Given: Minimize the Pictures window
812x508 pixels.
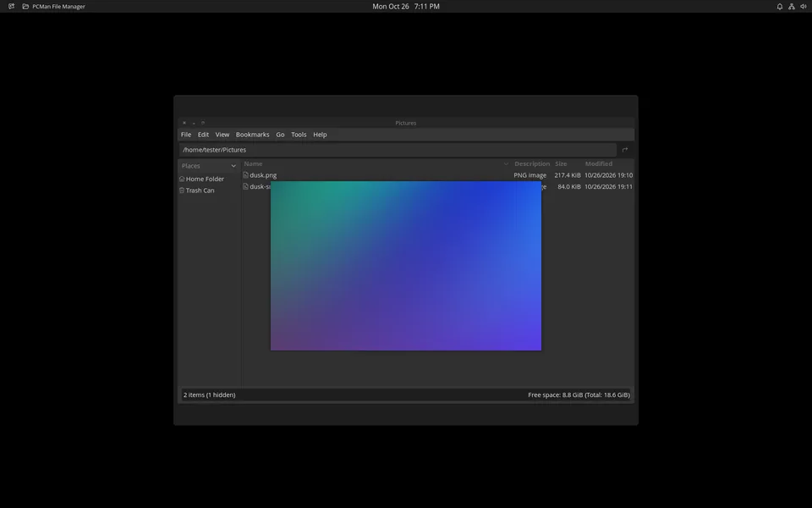Looking at the screenshot, I should 194,123.
